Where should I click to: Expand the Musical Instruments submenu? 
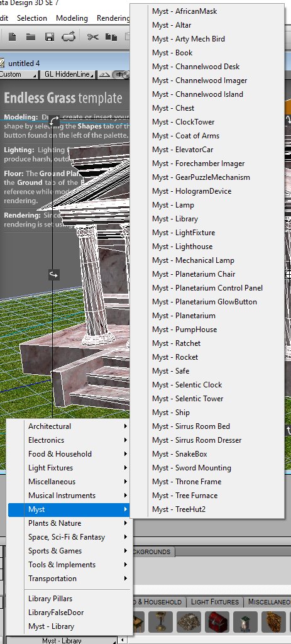(x=69, y=496)
